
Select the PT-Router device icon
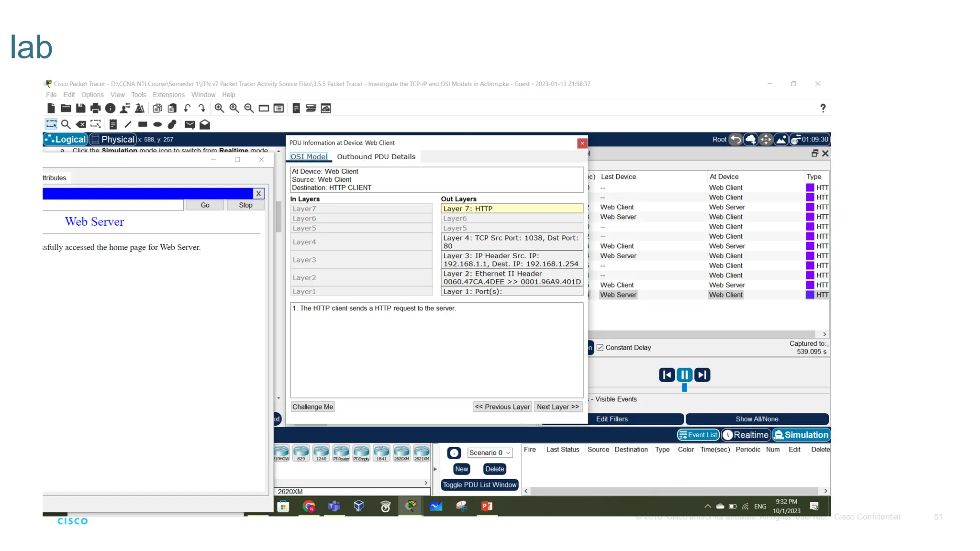click(341, 452)
